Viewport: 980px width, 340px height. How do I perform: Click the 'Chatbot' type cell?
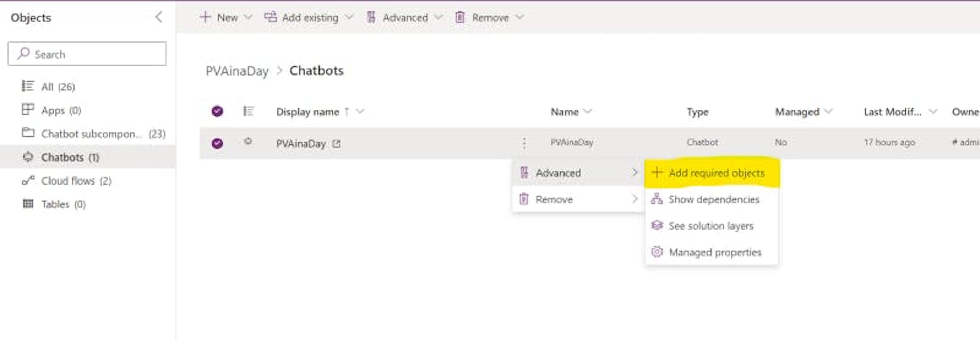pyautogui.click(x=702, y=142)
